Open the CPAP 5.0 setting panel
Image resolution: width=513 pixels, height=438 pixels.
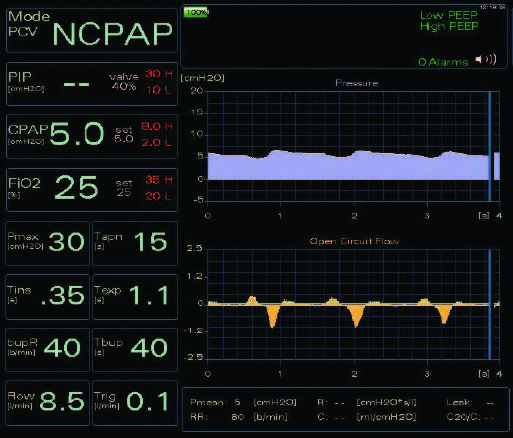pos(92,136)
